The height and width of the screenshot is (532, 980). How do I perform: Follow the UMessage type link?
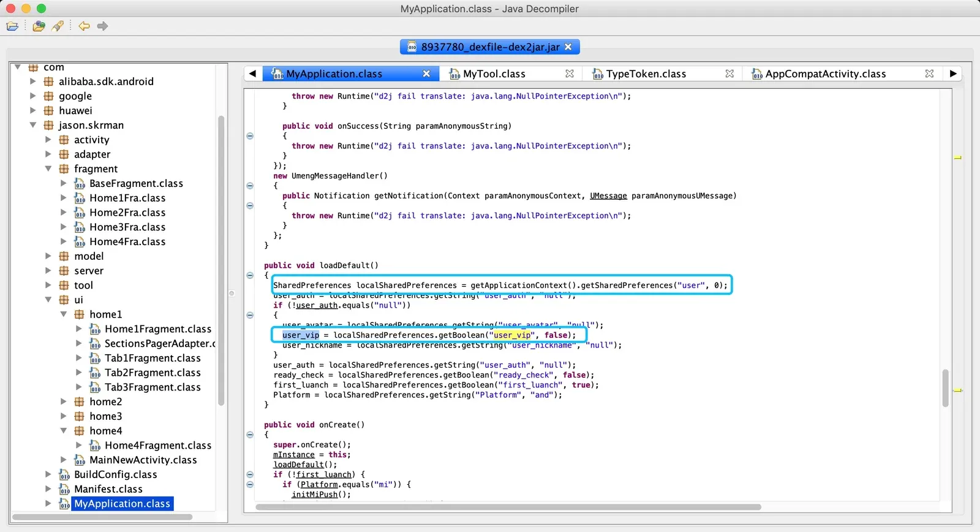point(608,196)
